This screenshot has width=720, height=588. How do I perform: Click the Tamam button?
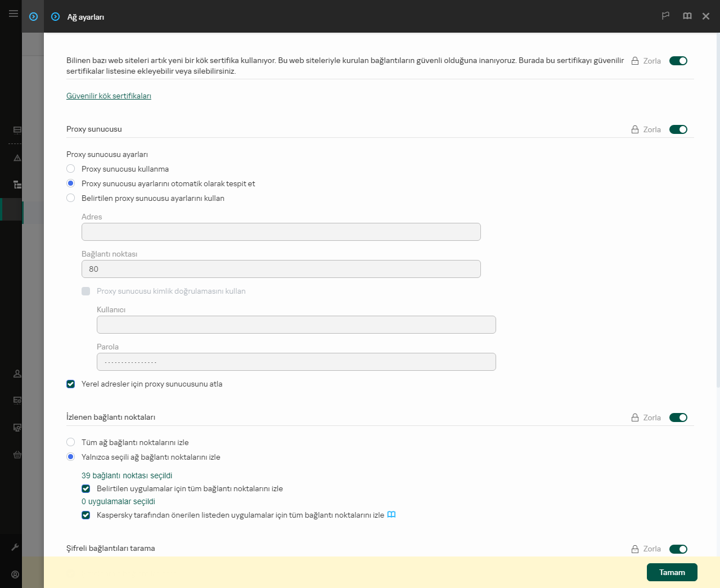coord(672,572)
